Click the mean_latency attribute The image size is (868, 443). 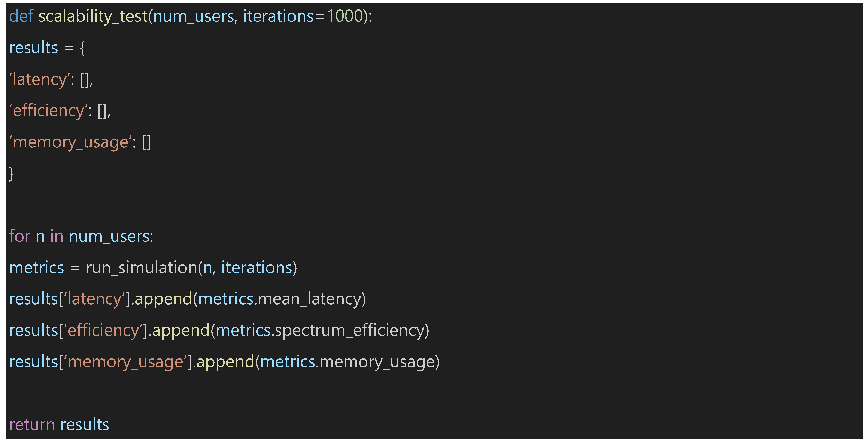[309, 299]
